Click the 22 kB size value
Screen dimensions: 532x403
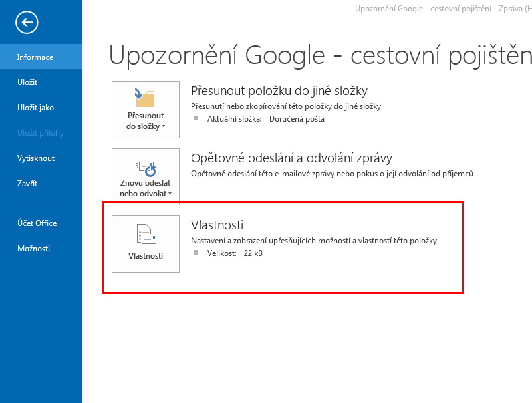click(x=253, y=253)
